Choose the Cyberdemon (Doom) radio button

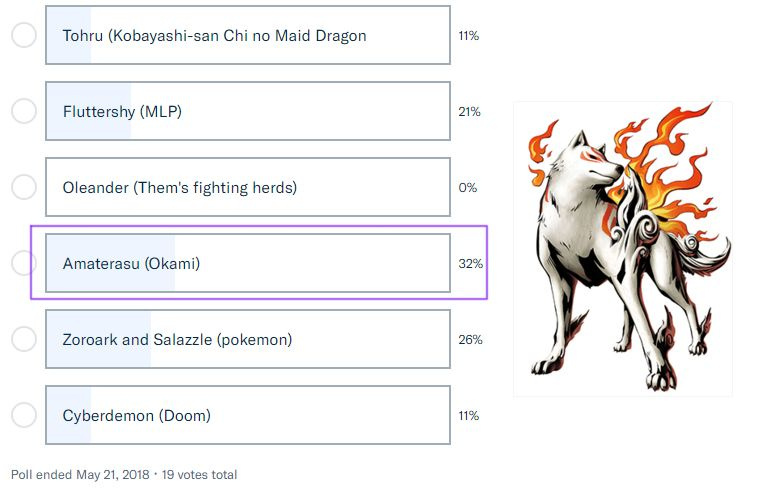pos(24,415)
